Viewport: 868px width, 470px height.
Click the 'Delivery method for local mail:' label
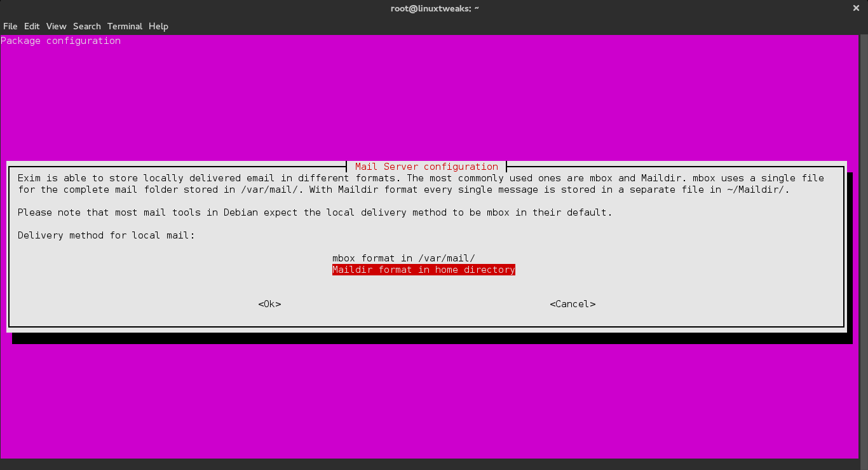[106, 235]
